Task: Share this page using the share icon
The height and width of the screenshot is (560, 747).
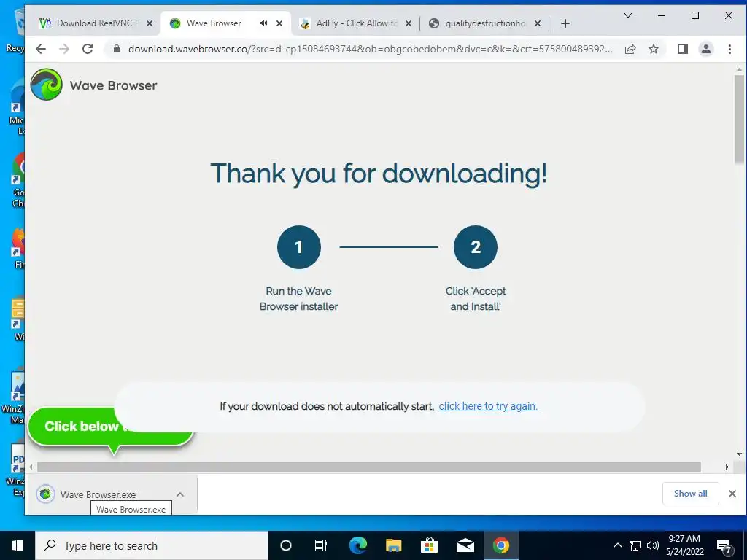Action: coord(630,49)
